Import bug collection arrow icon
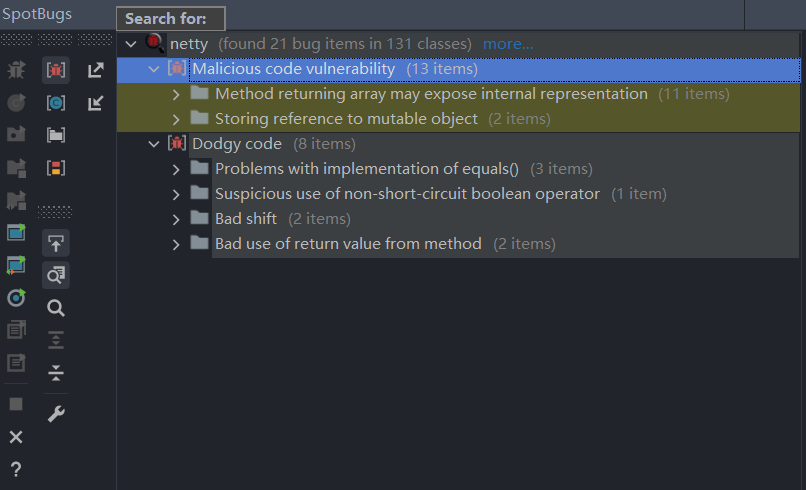Image resolution: width=806 pixels, height=490 pixels. tap(96, 102)
